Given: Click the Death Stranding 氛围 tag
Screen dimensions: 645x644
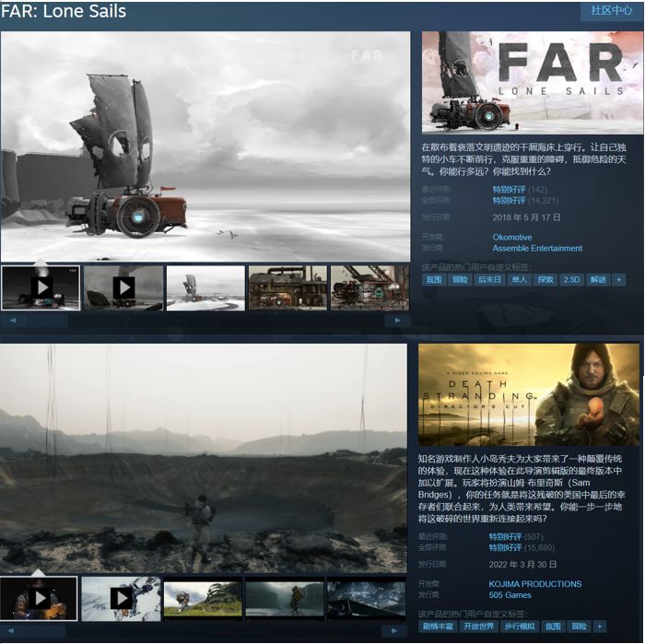Looking at the screenshot, I should (553, 626).
